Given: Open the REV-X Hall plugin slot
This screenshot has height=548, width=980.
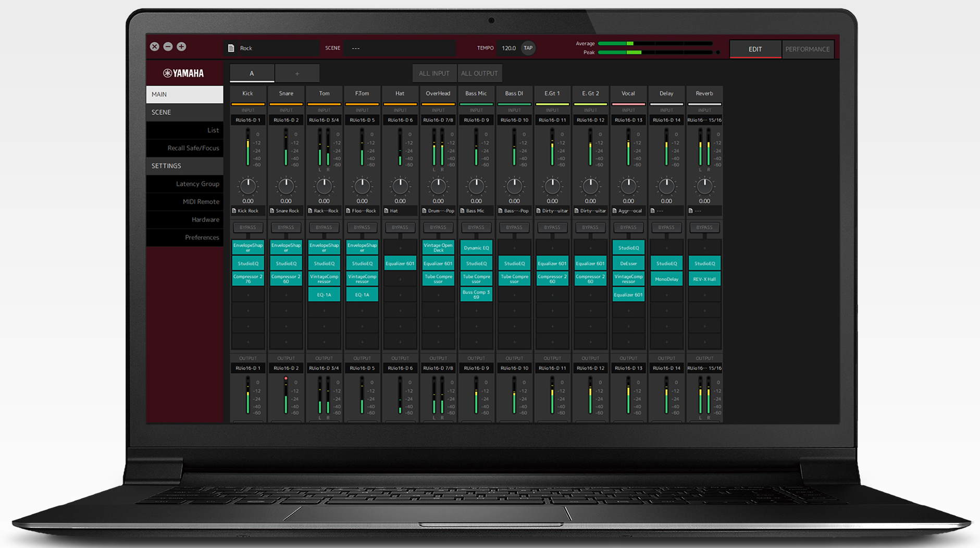Looking at the screenshot, I should [x=704, y=279].
